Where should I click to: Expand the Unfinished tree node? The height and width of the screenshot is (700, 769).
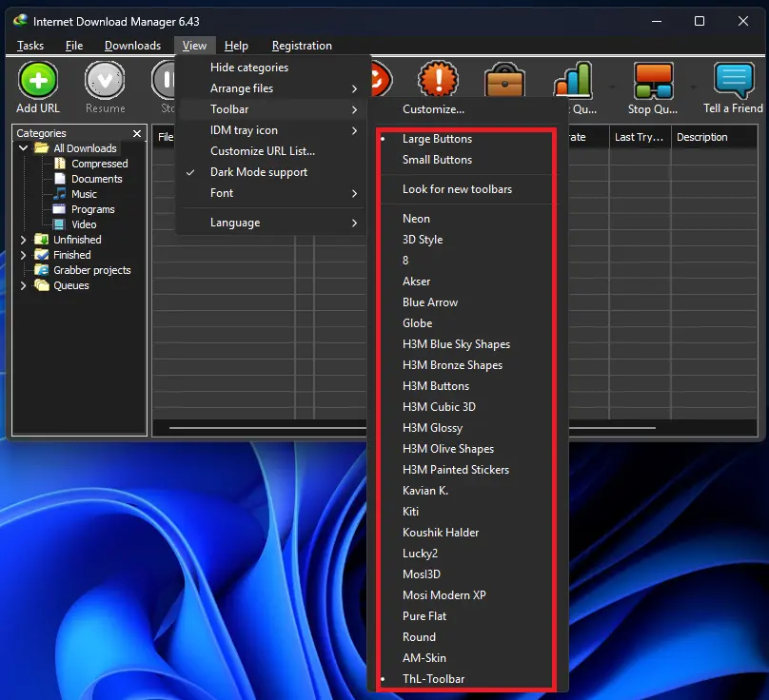[x=23, y=240]
